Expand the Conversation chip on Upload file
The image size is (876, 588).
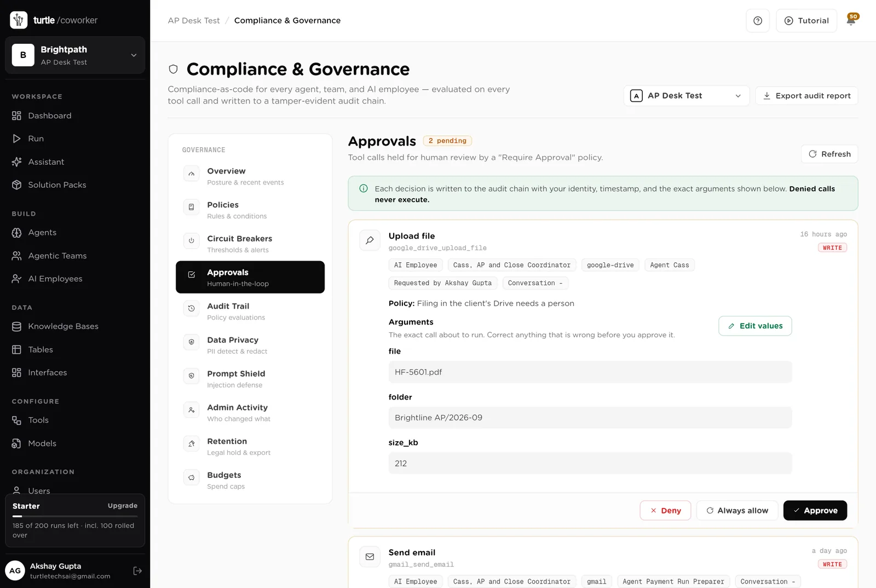pyautogui.click(x=535, y=283)
